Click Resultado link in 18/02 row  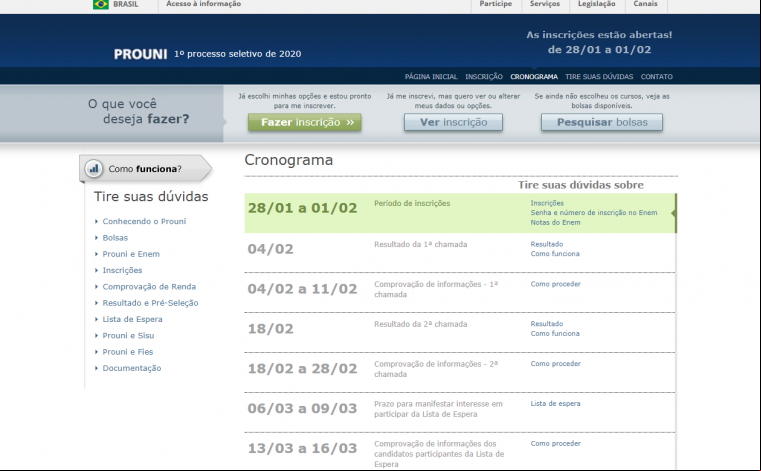click(x=546, y=324)
